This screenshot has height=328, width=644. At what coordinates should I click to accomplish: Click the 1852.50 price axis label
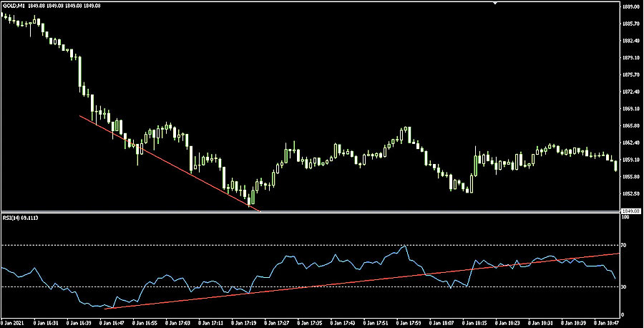tap(630, 193)
